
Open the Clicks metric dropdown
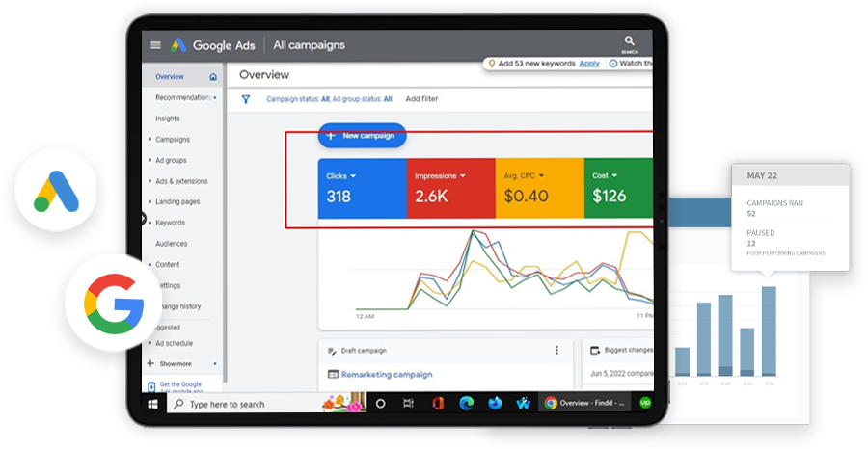353,176
